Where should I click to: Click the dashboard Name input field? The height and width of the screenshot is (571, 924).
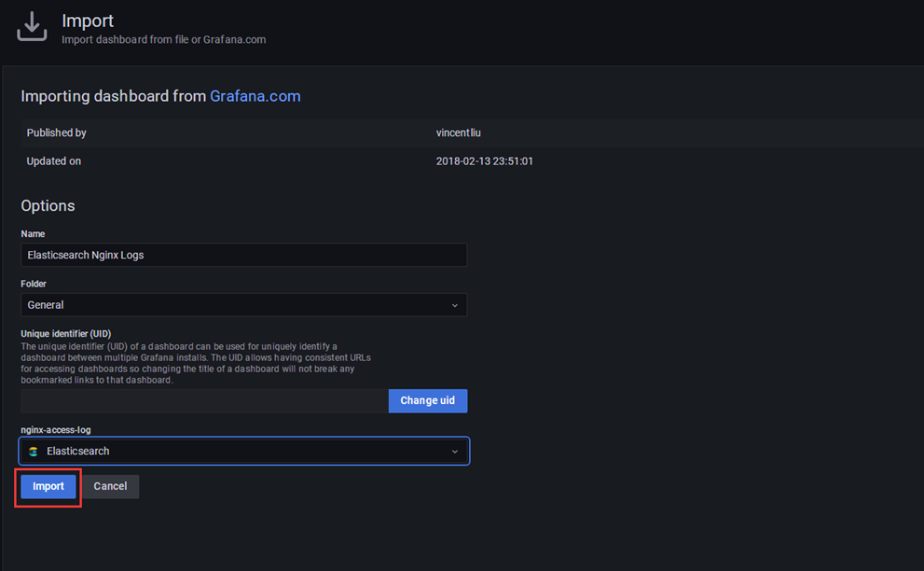point(244,255)
